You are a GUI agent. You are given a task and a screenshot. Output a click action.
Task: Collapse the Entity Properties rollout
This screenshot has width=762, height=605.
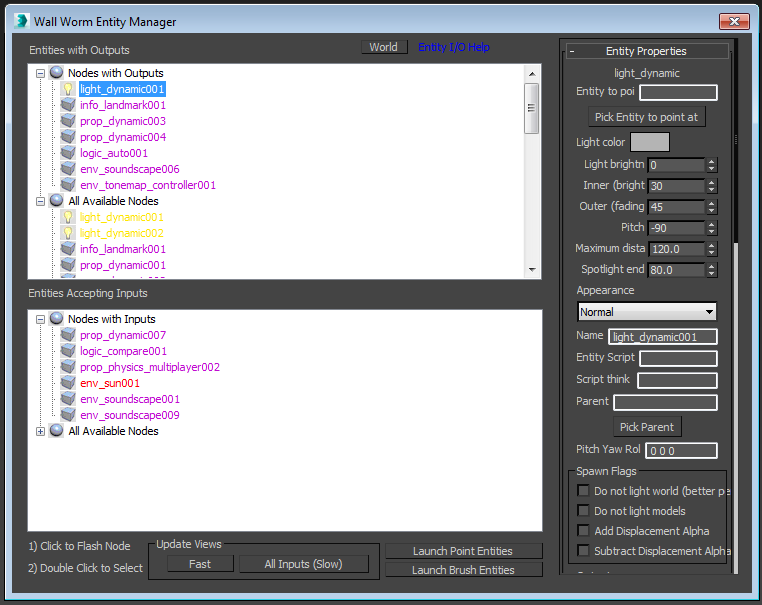click(647, 51)
